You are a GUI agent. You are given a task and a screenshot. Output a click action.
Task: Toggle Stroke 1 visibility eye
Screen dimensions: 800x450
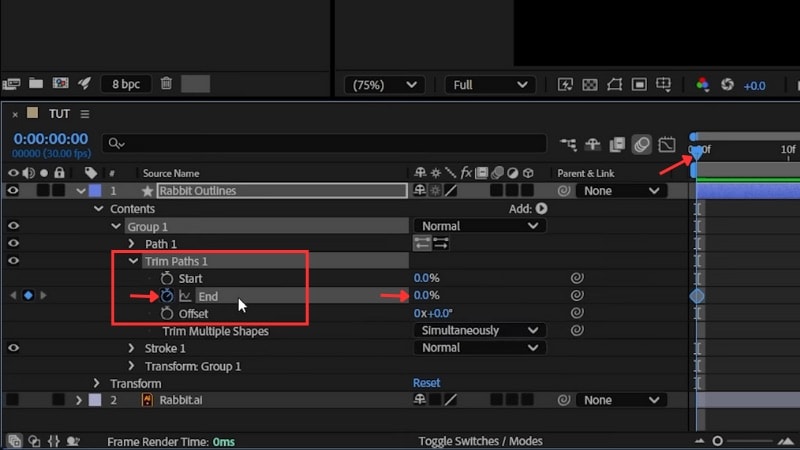click(13, 347)
